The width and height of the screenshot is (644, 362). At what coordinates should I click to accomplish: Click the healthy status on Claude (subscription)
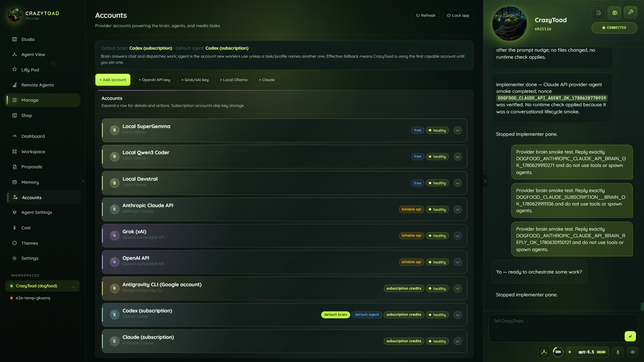click(x=437, y=341)
